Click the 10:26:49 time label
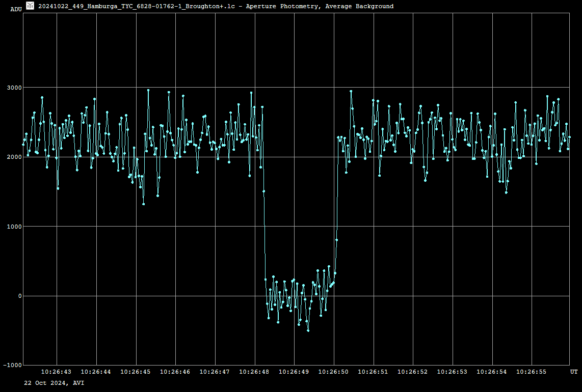The image size is (582, 392). pyautogui.click(x=294, y=372)
